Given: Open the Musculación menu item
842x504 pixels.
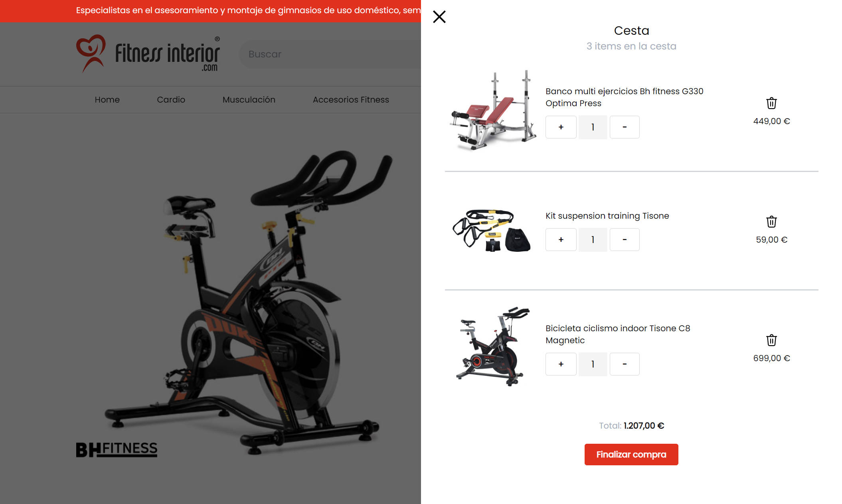Looking at the screenshot, I should pos(249,99).
